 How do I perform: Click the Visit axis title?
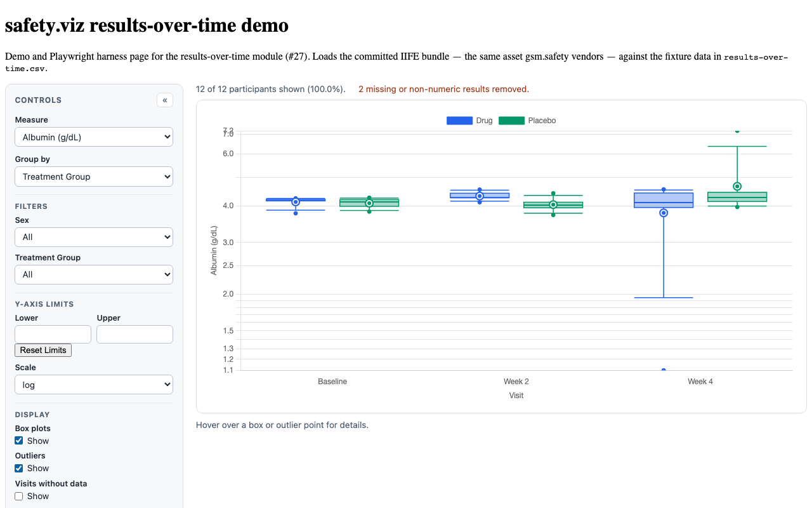point(516,395)
